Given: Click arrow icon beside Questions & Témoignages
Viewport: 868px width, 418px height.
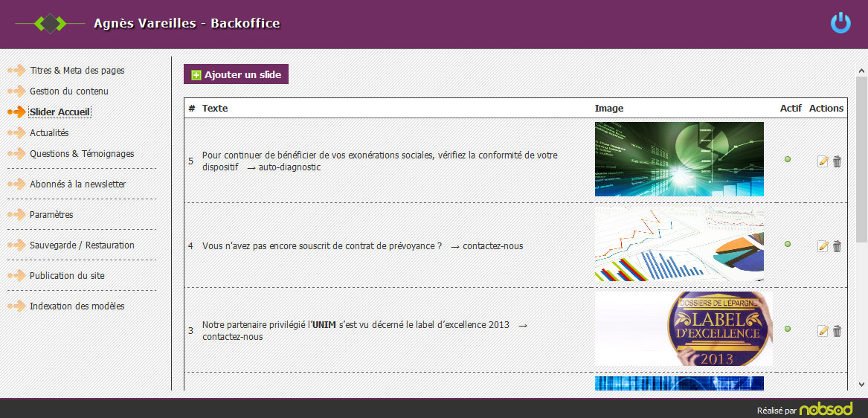Looking at the screenshot, I should (x=16, y=153).
